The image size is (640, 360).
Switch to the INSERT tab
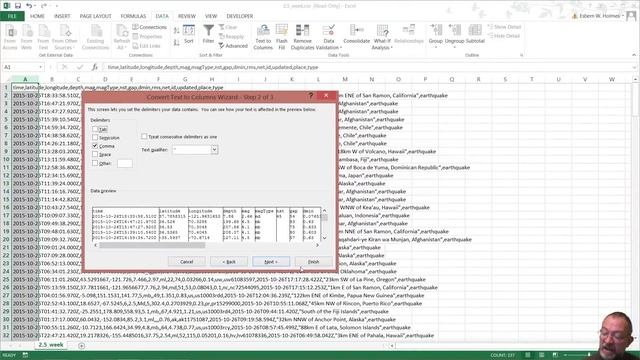pos(62,16)
